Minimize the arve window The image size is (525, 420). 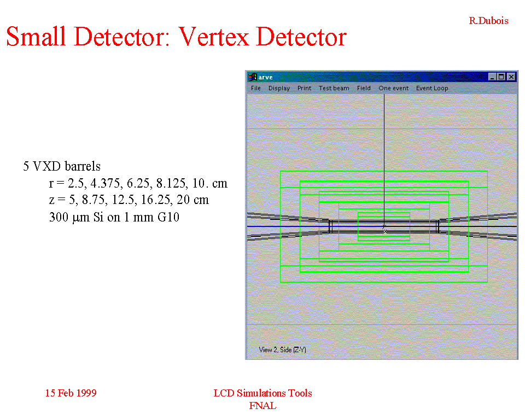[x=493, y=77]
